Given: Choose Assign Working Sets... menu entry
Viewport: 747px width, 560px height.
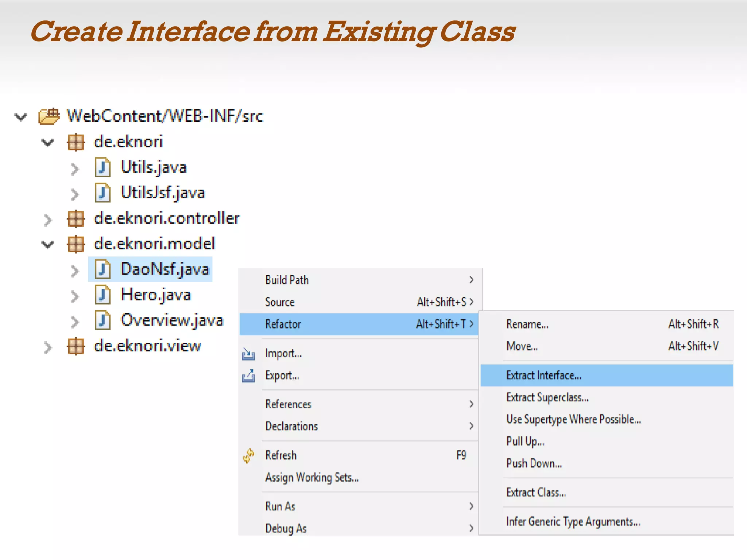Looking at the screenshot, I should 312,478.
